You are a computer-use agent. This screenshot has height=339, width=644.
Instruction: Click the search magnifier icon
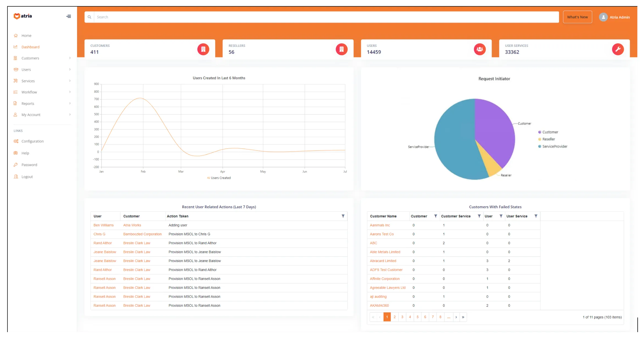point(89,17)
